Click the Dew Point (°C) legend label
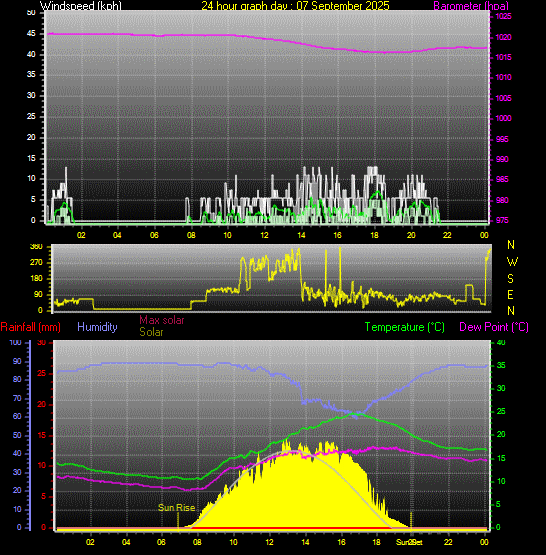 click(494, 327)
